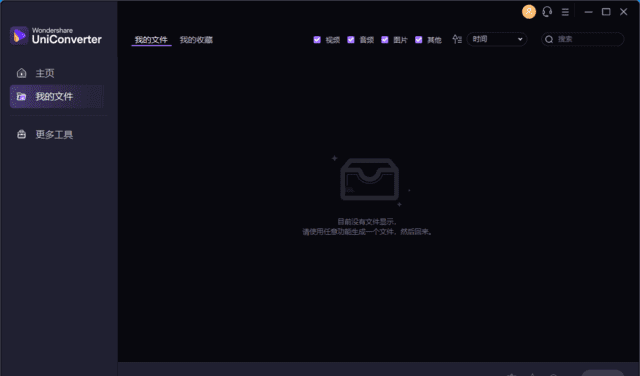Viewport: 640px width, 376px height.
Task: Switch to the 我的文件 tab
Action: click(x=151, y=40)
